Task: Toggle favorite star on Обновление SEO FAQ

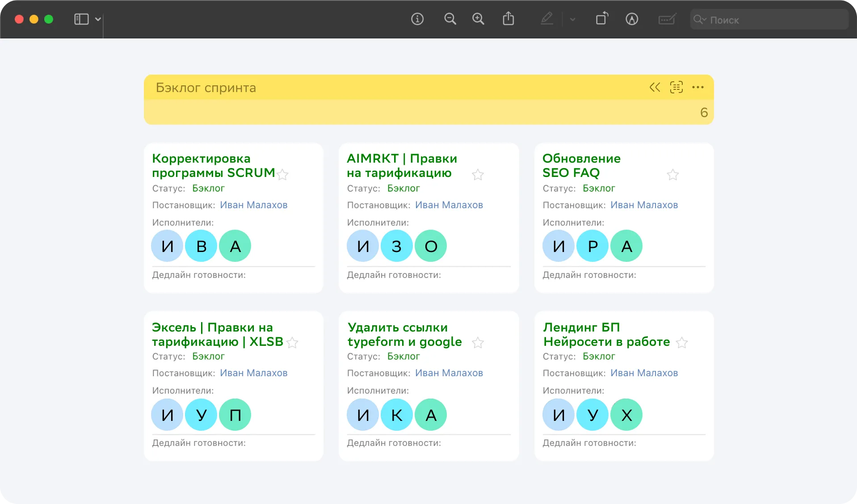Action: (x=672, y=175)
